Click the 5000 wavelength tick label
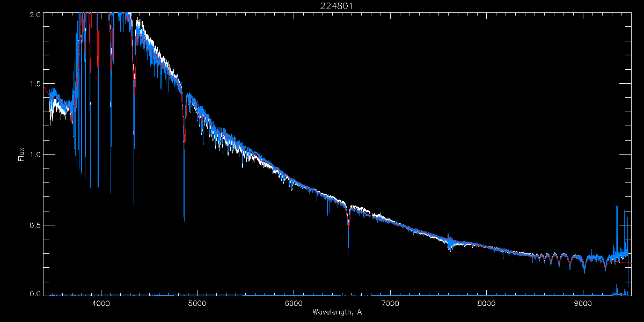Screen dimensions: 644x322 click(197, 304)
